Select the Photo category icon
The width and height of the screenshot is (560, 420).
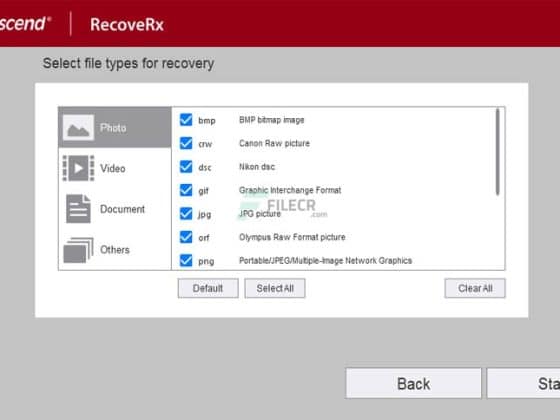point(79,128)
